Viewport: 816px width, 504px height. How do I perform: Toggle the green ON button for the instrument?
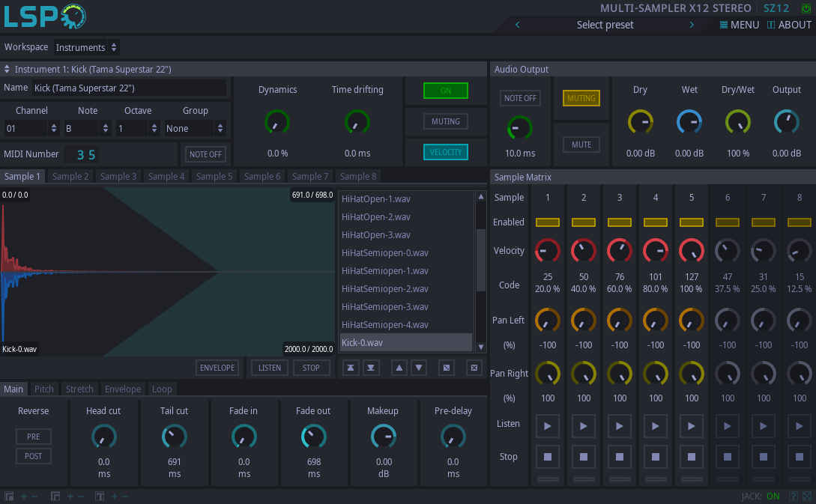pyautogui.click(x=446, y=91)
